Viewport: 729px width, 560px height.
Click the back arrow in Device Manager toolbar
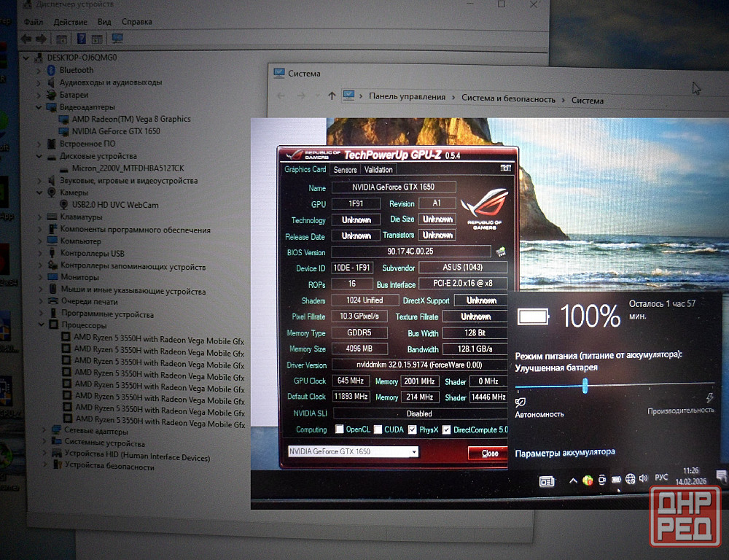coord(27,39)
